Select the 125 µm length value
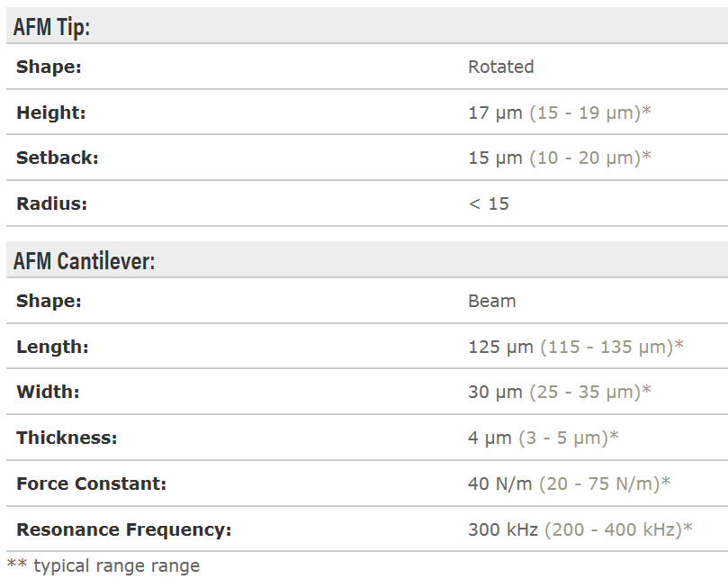Image resolution: width=728 pixels, height=588 pixels. (x=500, y=347)
